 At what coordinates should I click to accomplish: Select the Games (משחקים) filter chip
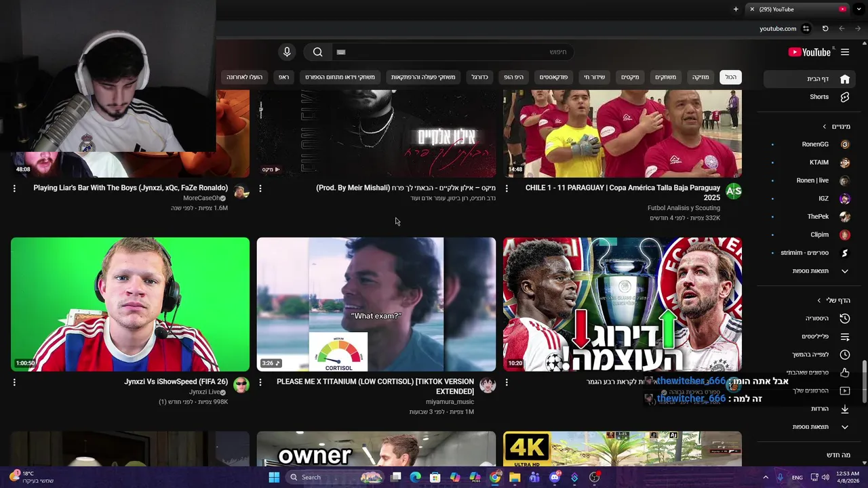pos(665,77)
